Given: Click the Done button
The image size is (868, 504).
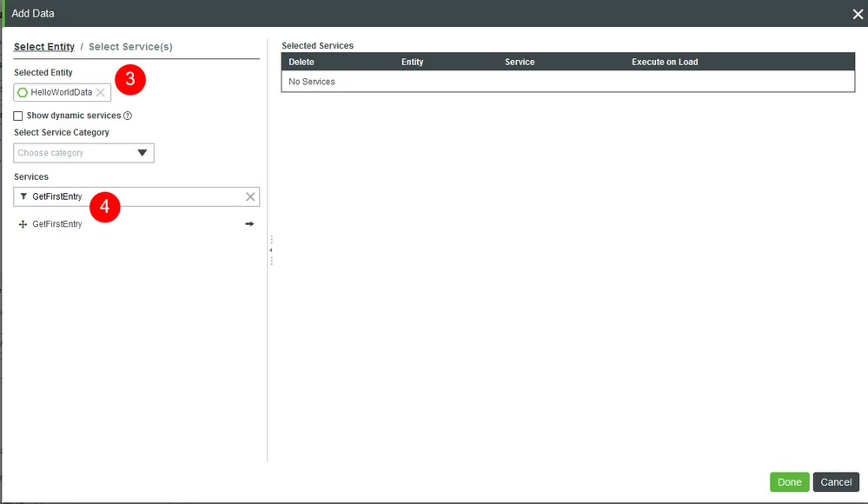Looking at the screenshot, I should point(788,481).
